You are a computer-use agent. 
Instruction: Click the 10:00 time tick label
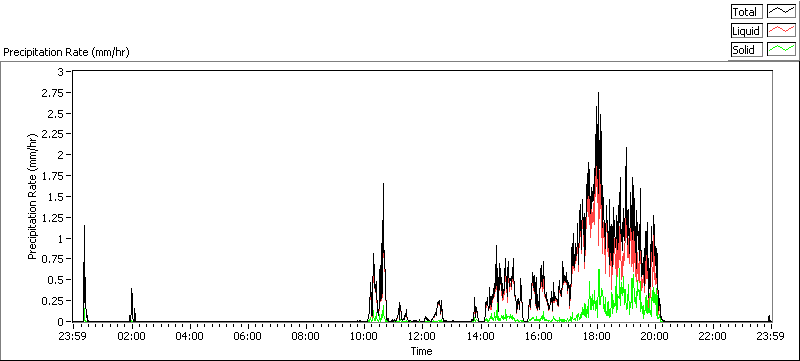(x=364, y=336)
